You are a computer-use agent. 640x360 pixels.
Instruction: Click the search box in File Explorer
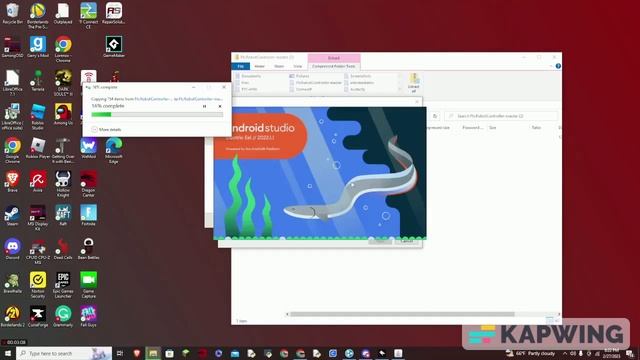coord(501,116)
